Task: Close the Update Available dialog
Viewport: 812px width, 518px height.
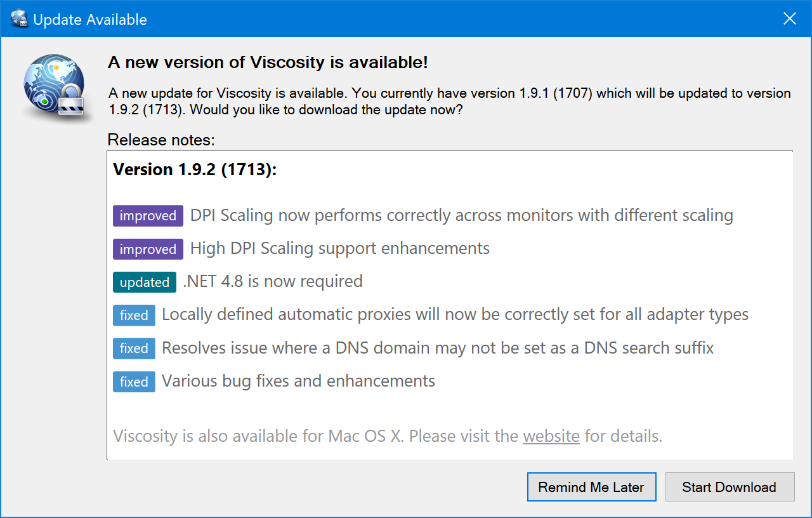Action: 790,19
